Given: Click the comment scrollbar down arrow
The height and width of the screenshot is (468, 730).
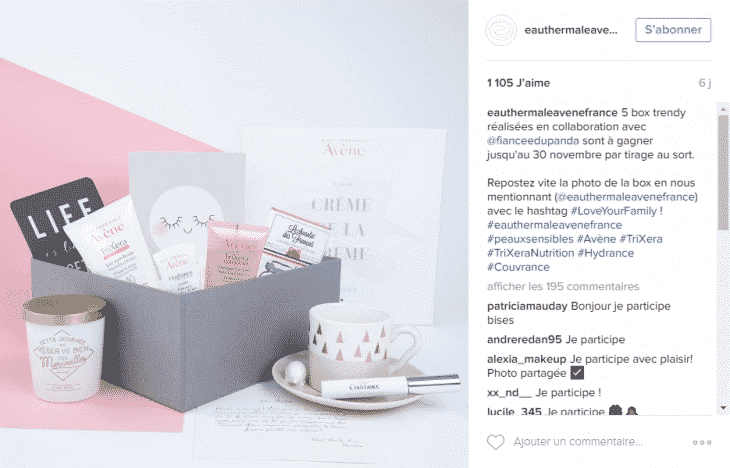Looking at the screenshot, I should [x=723, y=407].
